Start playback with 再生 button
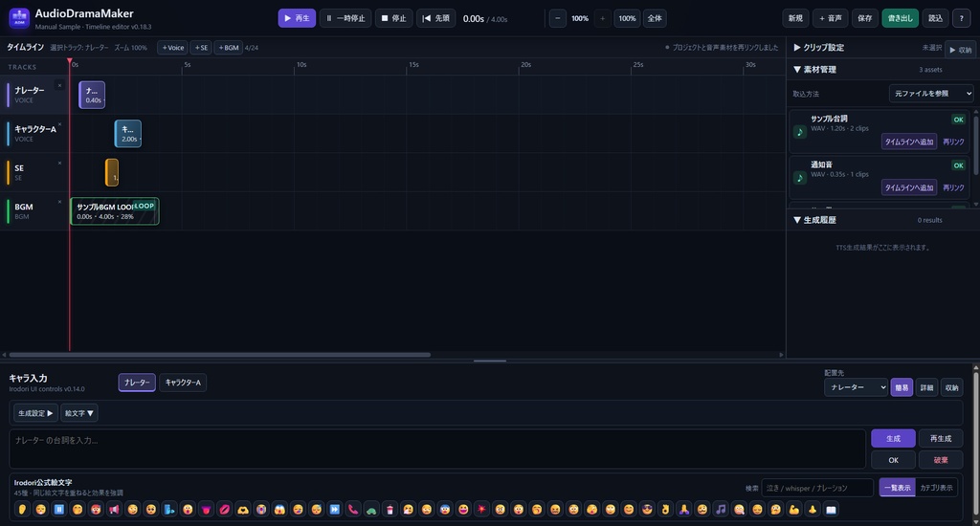 coord(297,18)
